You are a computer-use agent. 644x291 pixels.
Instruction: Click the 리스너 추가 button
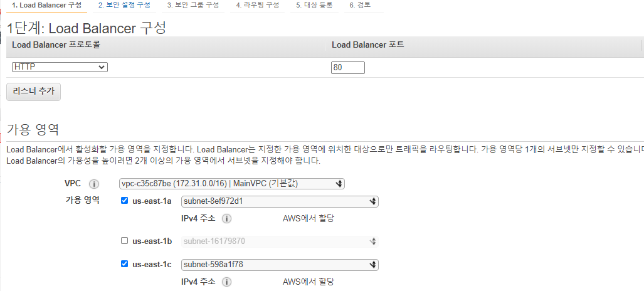[x=34, y=92]
